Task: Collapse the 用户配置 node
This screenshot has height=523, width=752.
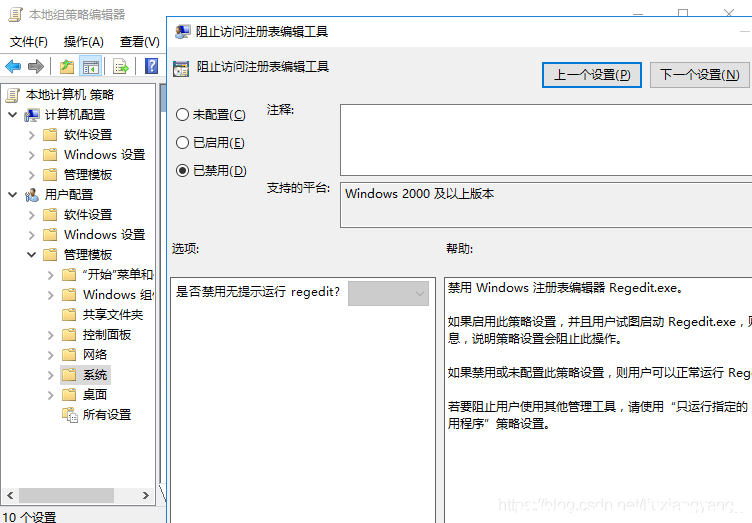Action: [x=13, y=195]
